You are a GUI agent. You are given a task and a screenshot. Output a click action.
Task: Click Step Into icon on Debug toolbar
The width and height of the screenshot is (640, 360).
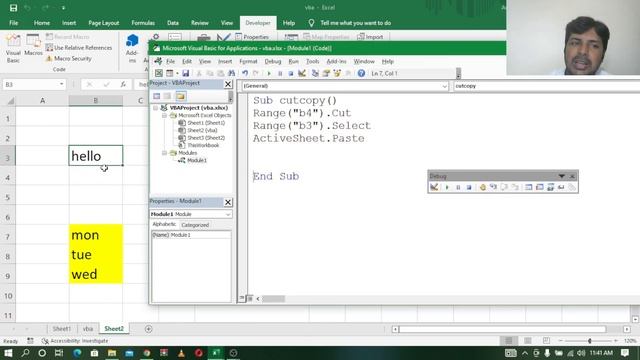(x=493, y=187)
